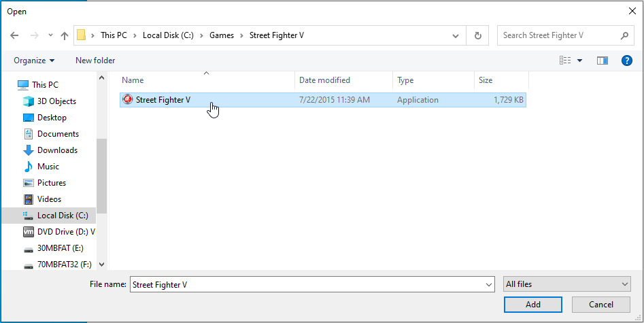Click the DVD Drive vm icon
The width and height of the screenshot is (644, 323).
pos(29,232)
